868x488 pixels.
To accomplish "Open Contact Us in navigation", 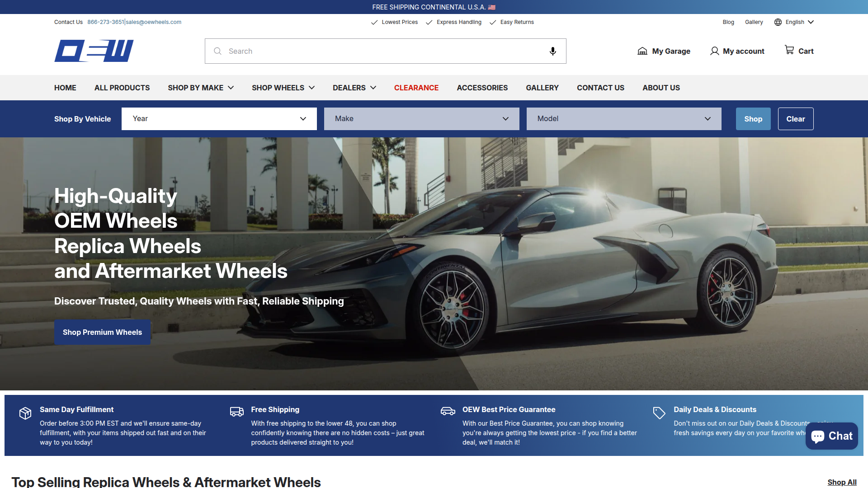I will point(600,88).
